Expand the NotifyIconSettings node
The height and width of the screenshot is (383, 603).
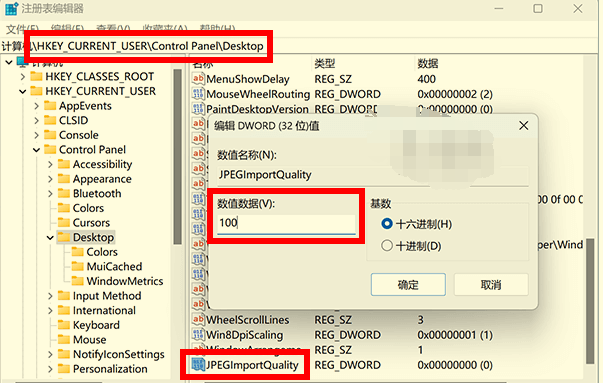click(x=50, y=355)
